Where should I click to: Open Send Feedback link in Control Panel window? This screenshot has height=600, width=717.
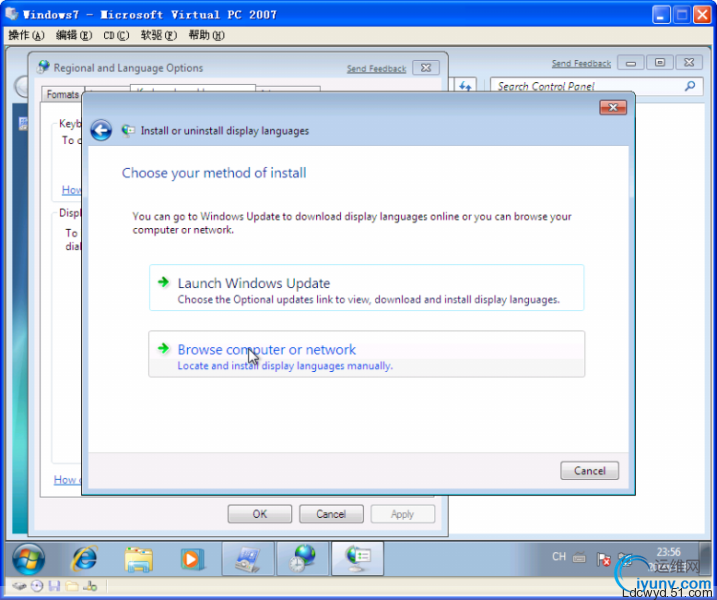(x=581, y=63)
